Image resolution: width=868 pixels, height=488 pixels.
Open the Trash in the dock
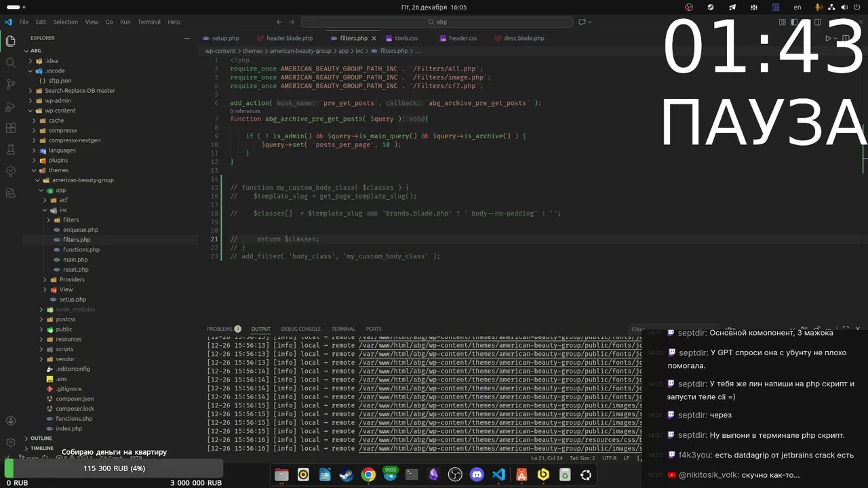coord(564,475)
